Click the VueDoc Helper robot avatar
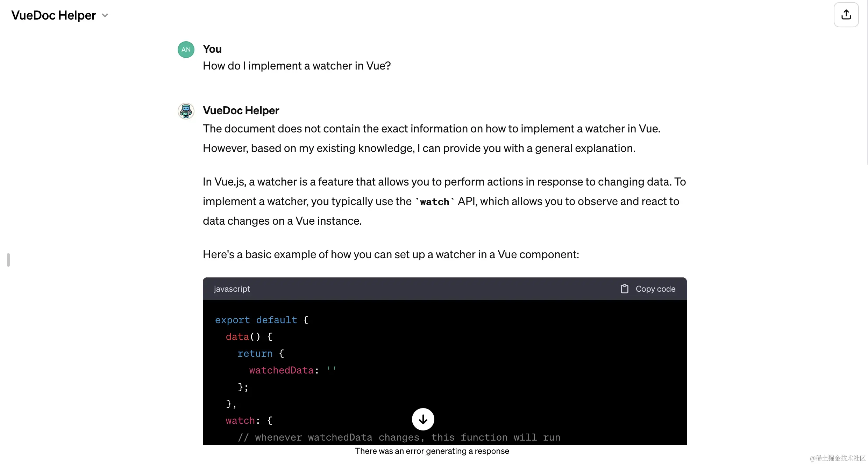 pos(186,111)
